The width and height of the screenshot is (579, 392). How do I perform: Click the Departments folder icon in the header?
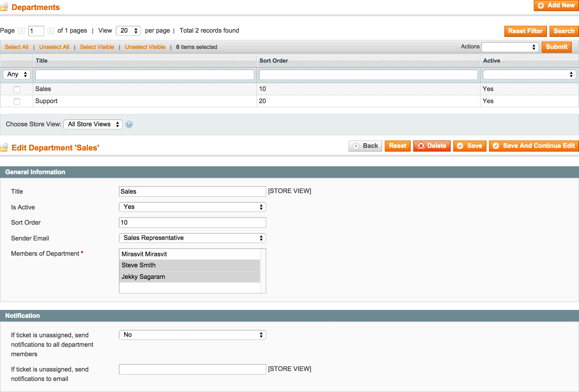click(x=4, y=7)
